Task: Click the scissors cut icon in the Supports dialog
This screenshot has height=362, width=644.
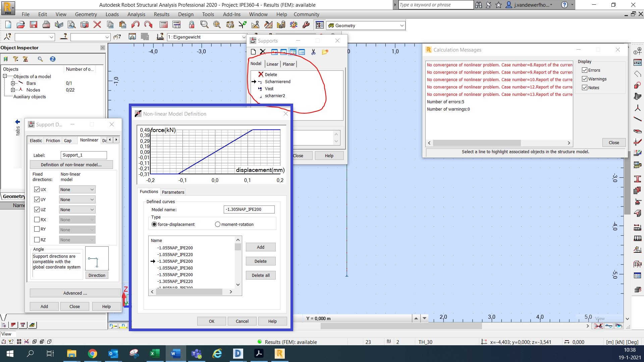Action: [314, 52]
